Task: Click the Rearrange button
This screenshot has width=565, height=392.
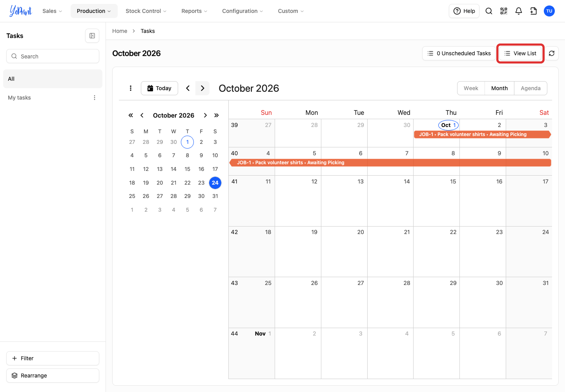Action: point(53,376)
